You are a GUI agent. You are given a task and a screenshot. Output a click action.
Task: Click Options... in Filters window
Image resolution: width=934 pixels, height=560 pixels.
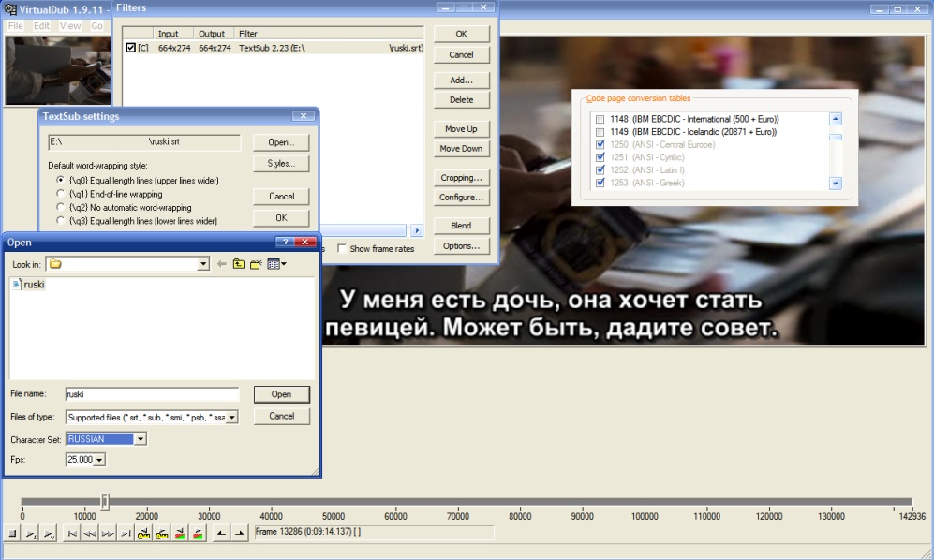pyautogui.click(x=462, y=245)
